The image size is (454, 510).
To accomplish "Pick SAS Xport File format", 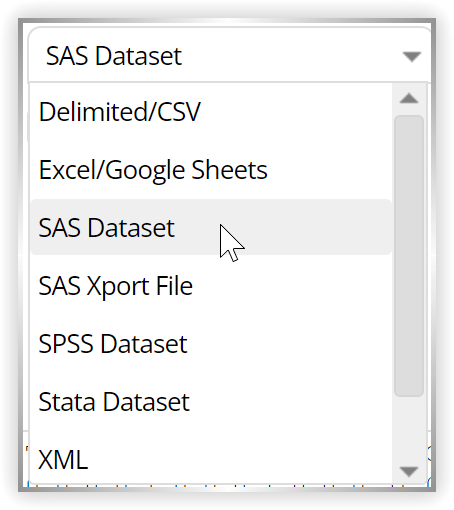I will [x=211, y=286].
